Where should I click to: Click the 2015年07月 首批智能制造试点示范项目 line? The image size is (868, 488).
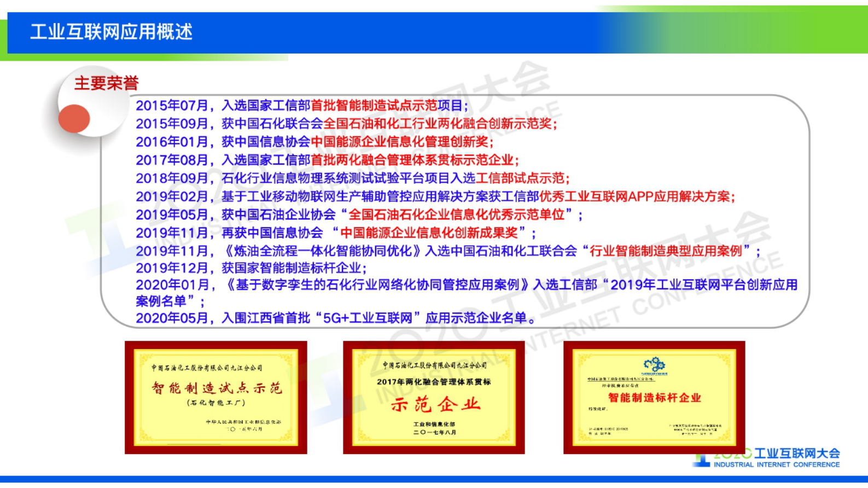[x=302, y=105]
